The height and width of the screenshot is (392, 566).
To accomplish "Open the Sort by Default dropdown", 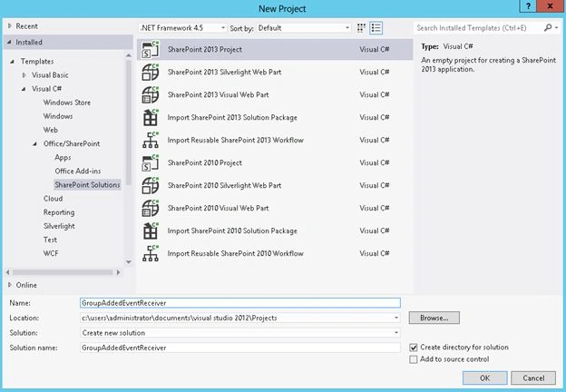I will (303, 28).
